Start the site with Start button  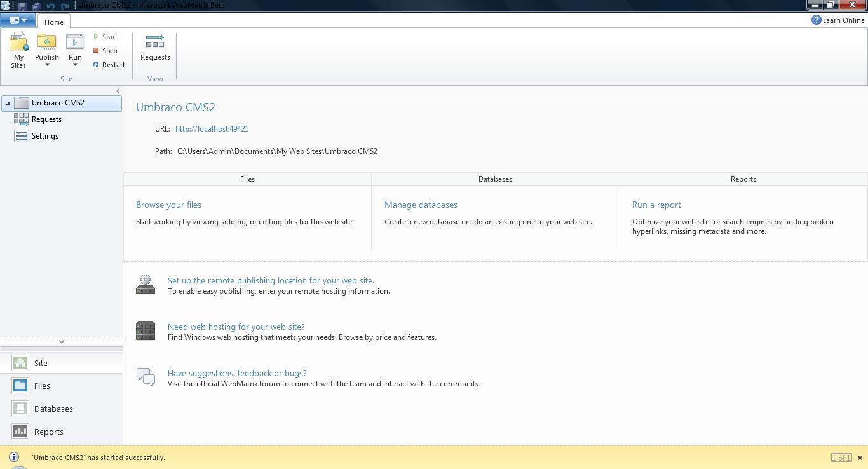click(x=105, y=37)
